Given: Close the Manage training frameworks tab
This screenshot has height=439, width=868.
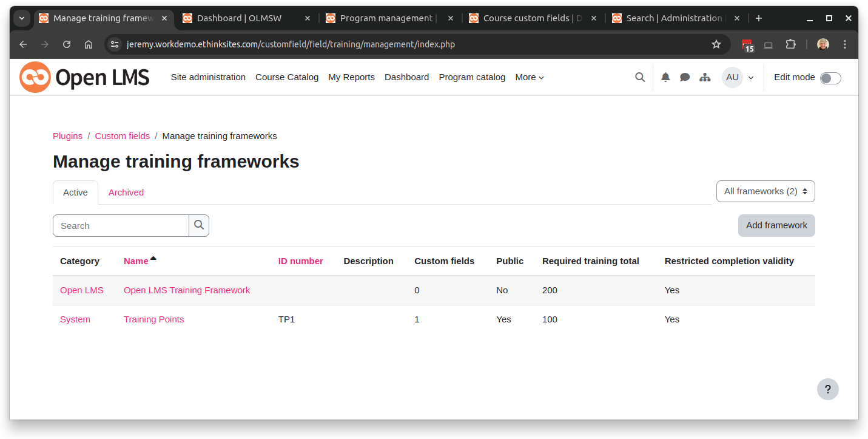Looking at the screenshot, I should 164,18.
